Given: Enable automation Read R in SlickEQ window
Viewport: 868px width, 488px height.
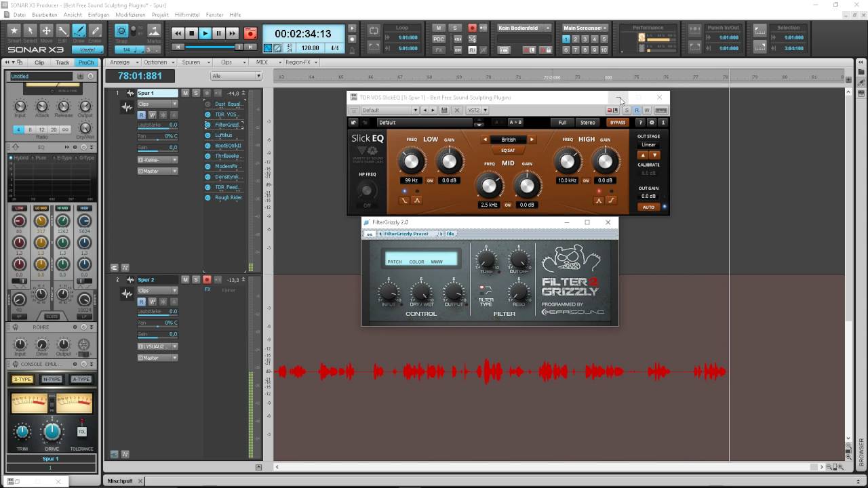Looking at the screenshot, I should tap(637, 110).
